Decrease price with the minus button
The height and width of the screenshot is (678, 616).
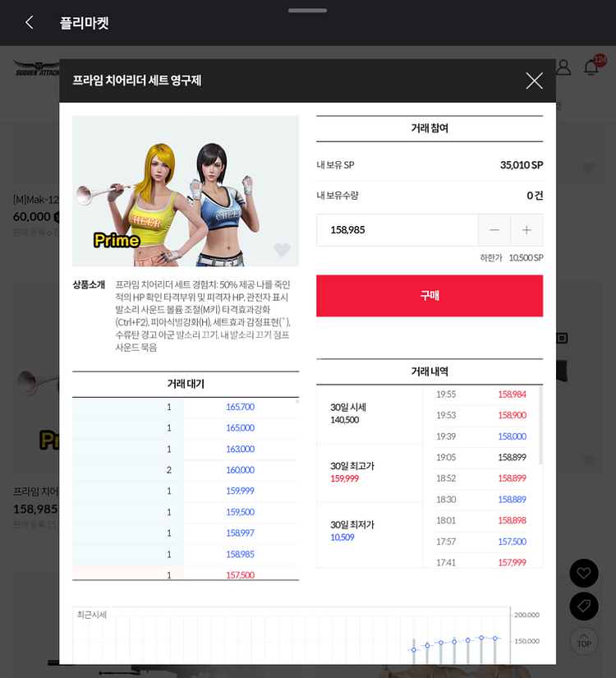494,230
